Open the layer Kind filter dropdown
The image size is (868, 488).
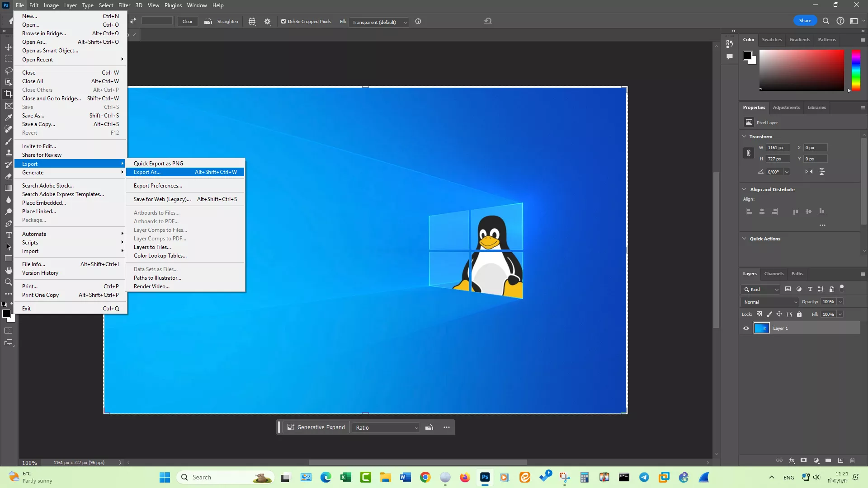[x=761, y=289]
